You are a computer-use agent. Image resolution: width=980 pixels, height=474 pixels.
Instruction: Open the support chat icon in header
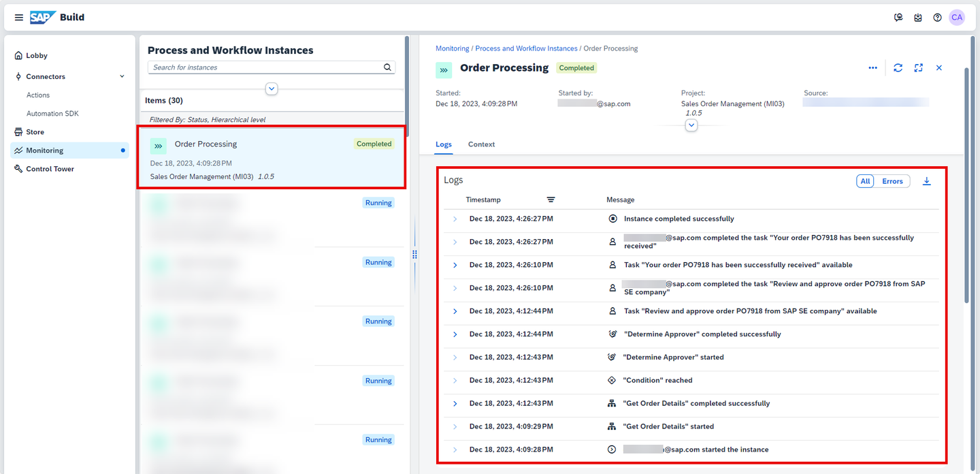(x=898, y=18)
